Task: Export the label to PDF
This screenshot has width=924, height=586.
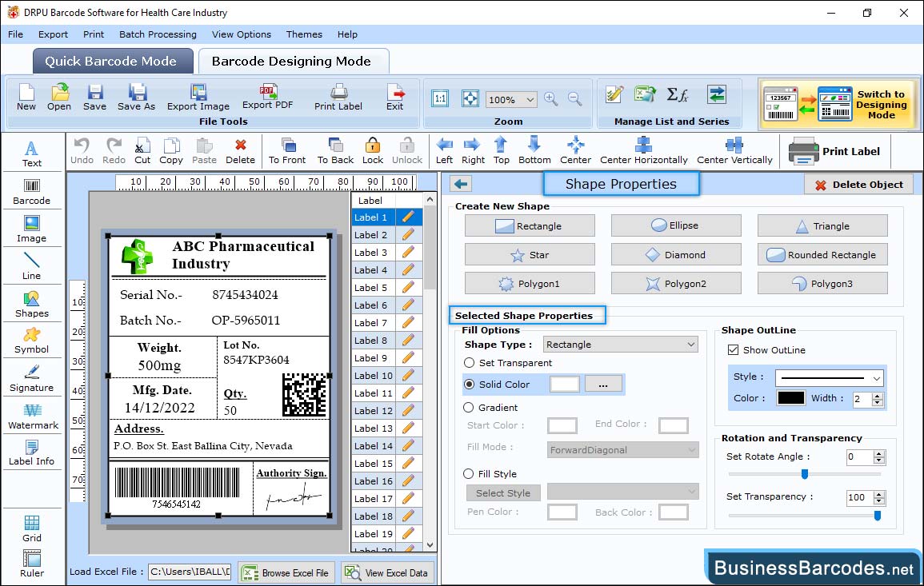Action: 267,98
